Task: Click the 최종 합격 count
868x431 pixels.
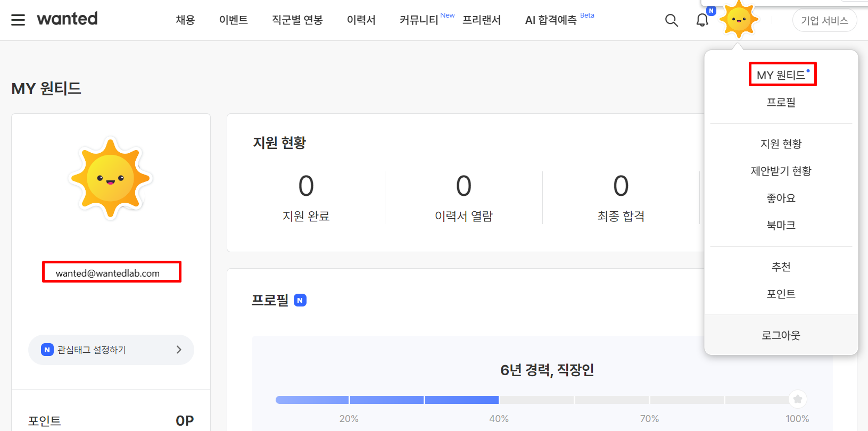Action: pyautogui.click(x=621, y=186)
